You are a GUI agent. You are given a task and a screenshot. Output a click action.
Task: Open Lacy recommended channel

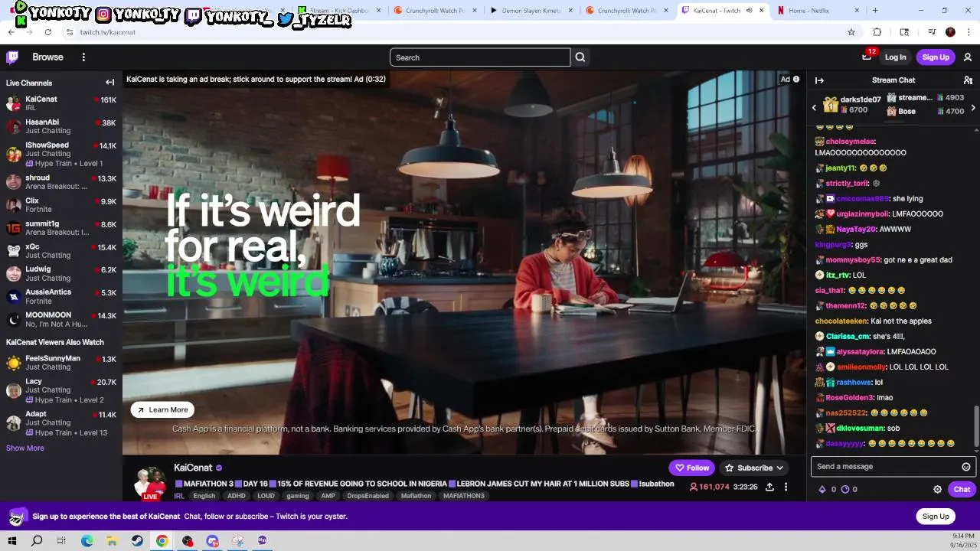61,390
